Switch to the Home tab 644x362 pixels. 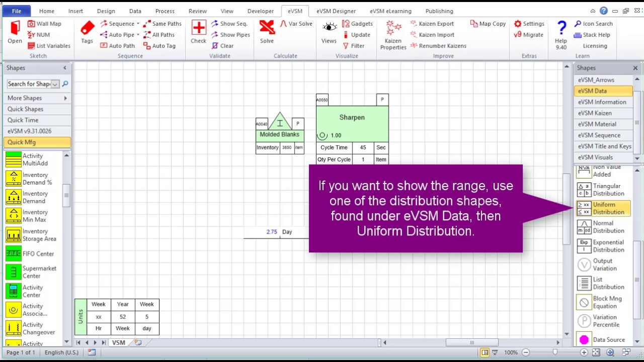point(46,11)
